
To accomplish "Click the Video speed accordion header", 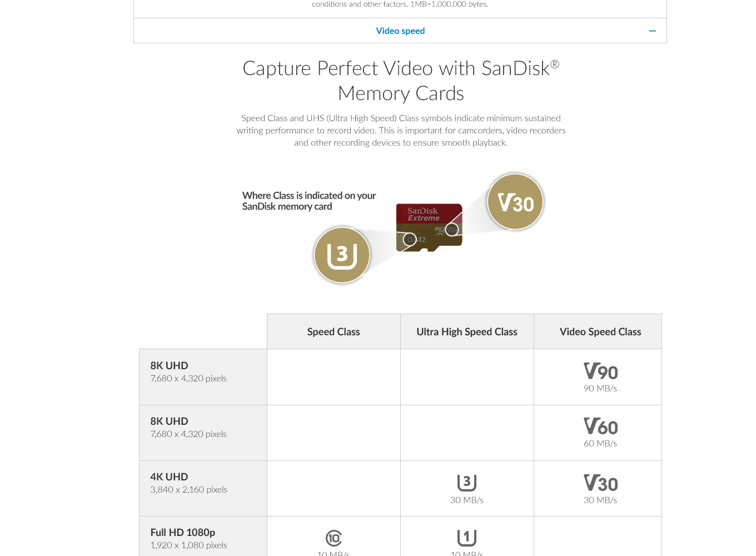I will [400, 31].
